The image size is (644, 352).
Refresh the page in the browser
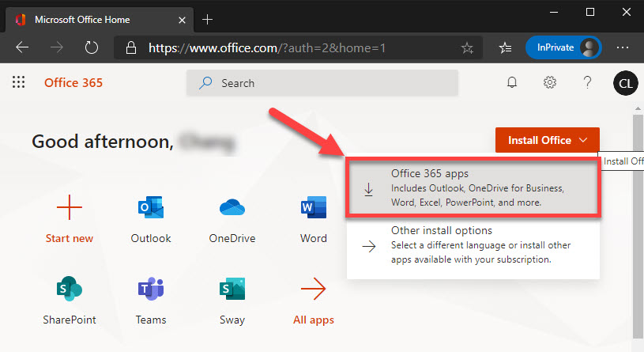tap(91, 47)
